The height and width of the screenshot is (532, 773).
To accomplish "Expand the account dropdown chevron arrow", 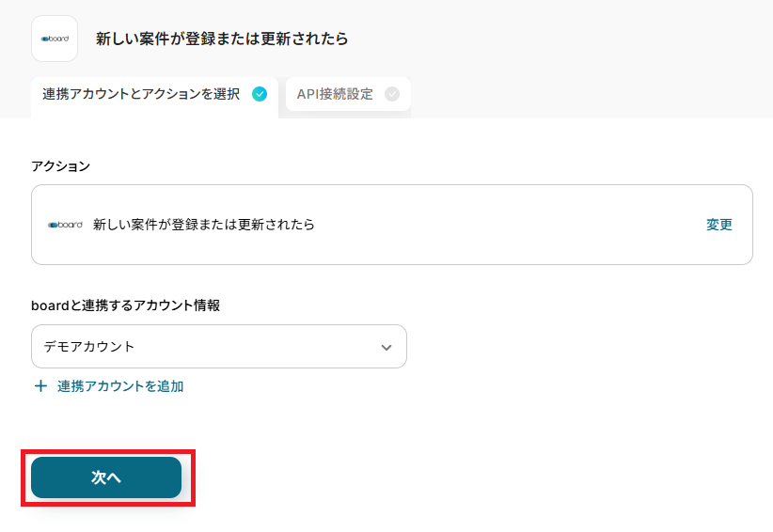I will point(386,347).
